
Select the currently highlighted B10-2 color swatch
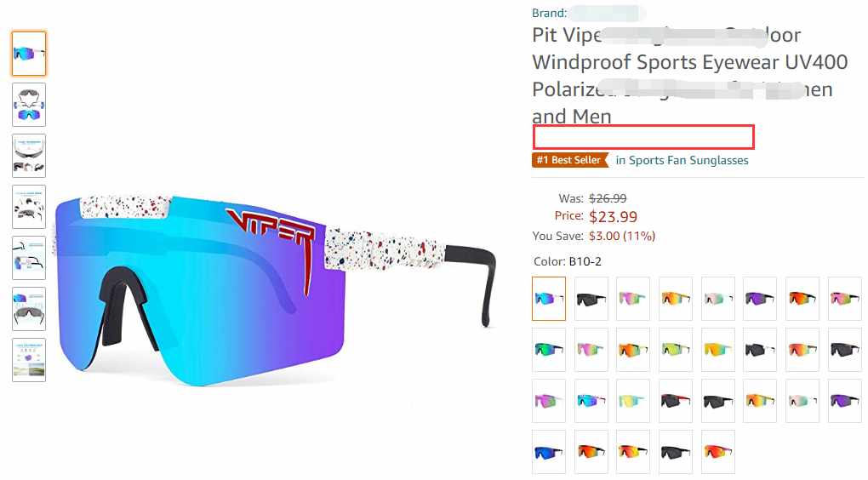549,299
